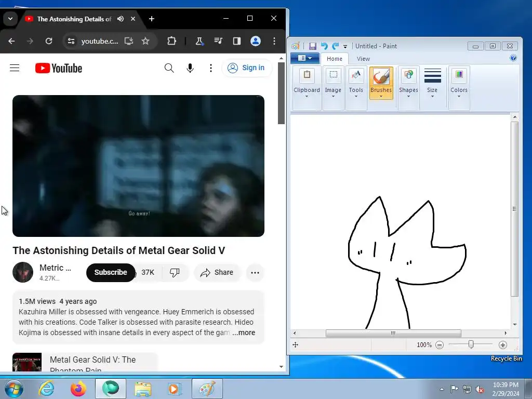The height and width of the screenshot is (399, 532).
Task: Click YouTube Sign in button
Action: [247, 68]
